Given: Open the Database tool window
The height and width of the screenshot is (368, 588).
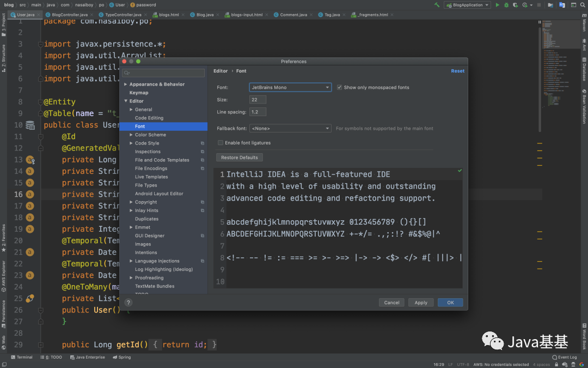Looking at the screenshot, I should (584, 69).
